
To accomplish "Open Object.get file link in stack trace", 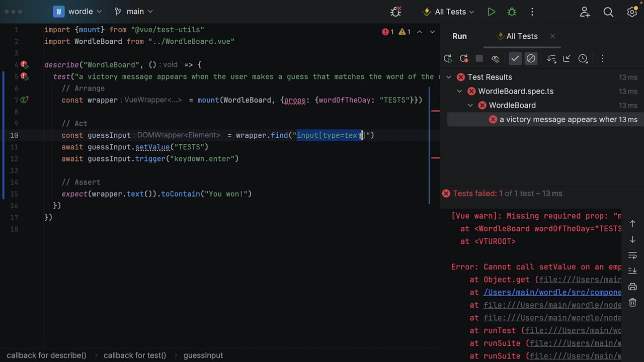I will click(580, 280).
